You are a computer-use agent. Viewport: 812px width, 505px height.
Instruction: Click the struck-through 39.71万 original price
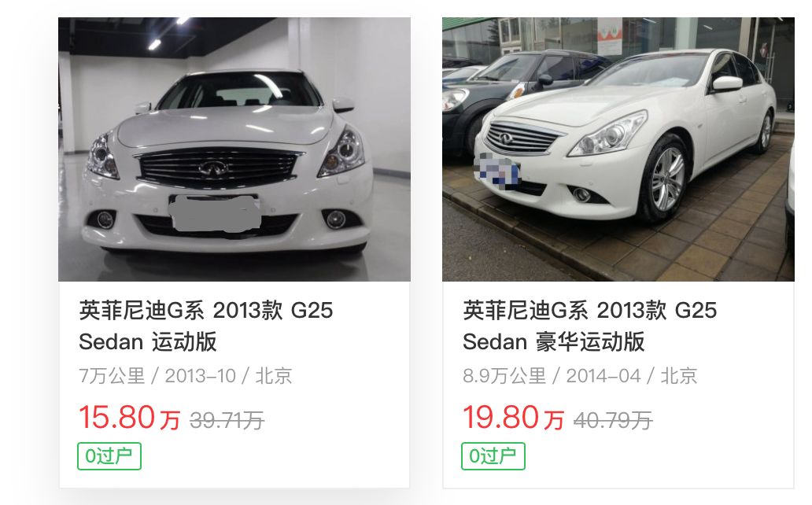(227, 420)
